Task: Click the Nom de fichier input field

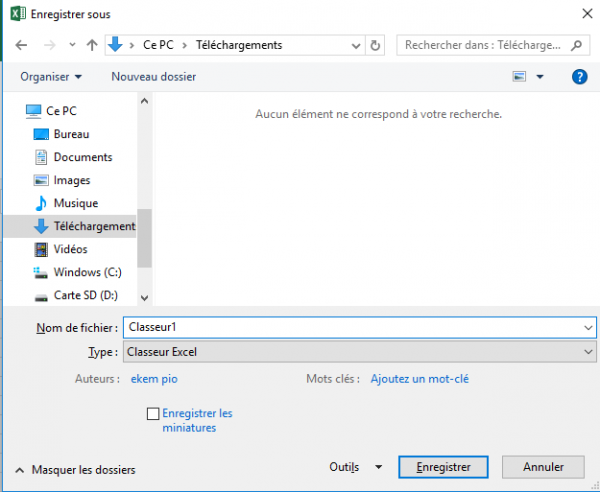Action: [350, 327]
